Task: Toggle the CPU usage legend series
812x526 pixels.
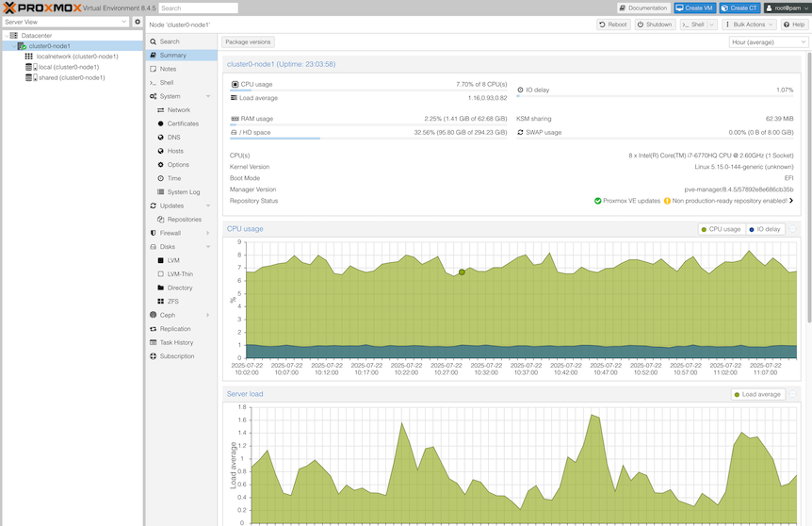Action: pyautogui.click(x=721, y=229)
